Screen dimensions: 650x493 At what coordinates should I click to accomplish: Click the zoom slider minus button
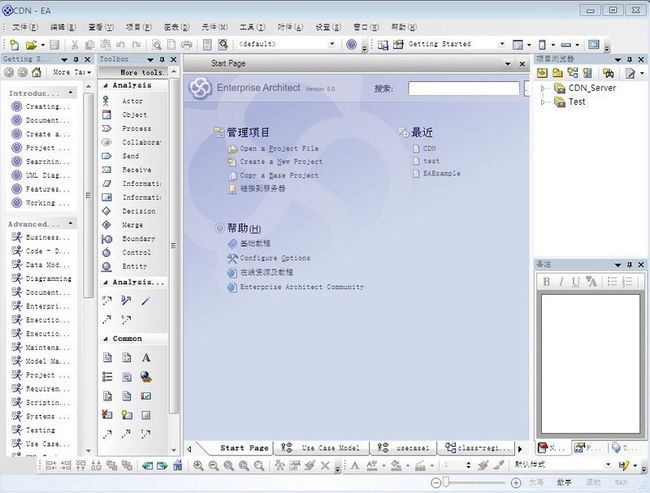(436, 483)
